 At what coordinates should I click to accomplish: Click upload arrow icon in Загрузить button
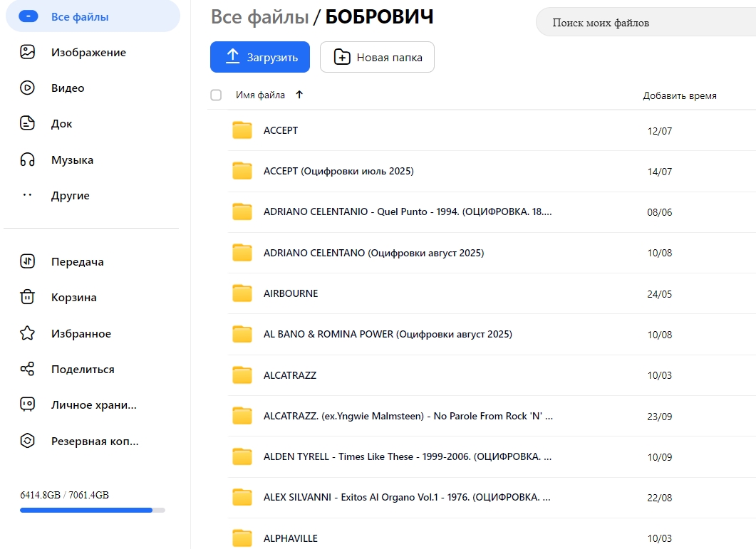point(233,56)
